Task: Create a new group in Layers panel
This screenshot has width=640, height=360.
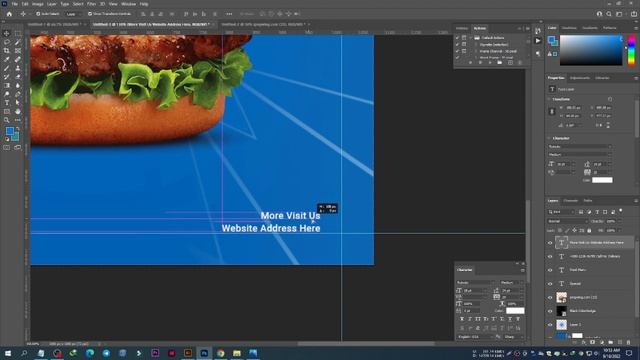Action: 611,342
